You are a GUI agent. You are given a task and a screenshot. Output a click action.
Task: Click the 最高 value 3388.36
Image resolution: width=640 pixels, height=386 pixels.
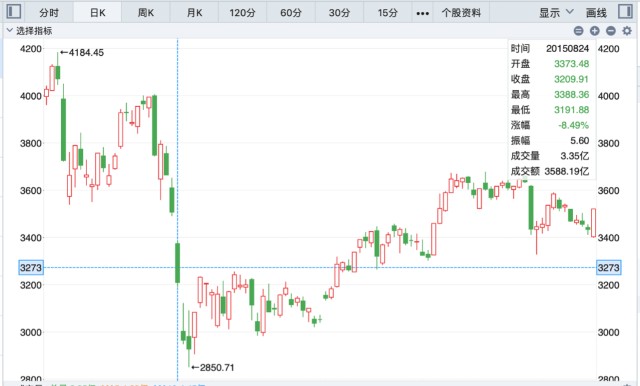[x=571, y=95]
